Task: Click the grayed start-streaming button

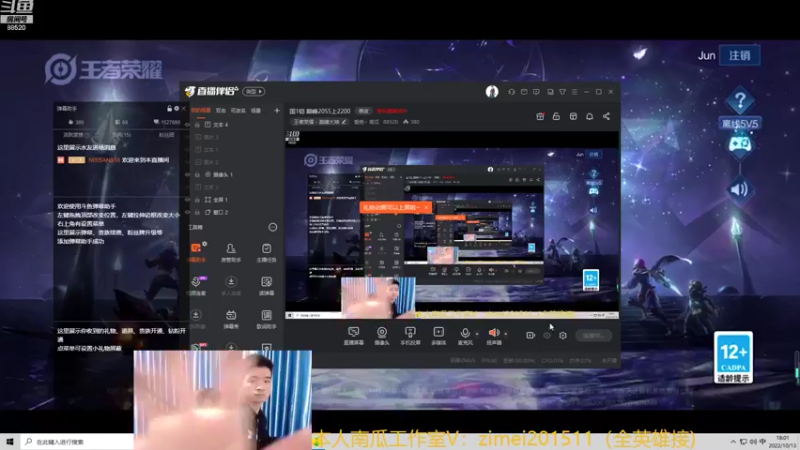Action: [593, 335]
